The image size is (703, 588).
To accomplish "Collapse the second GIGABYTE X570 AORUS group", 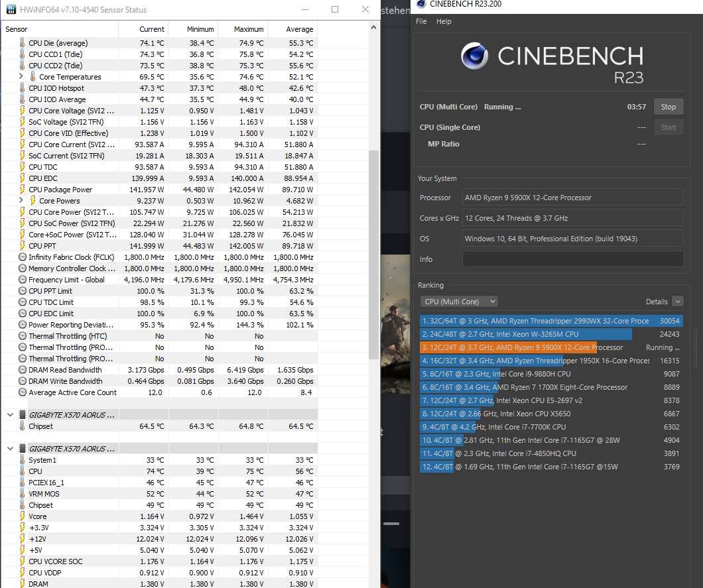I will click(x=11, y=448).
